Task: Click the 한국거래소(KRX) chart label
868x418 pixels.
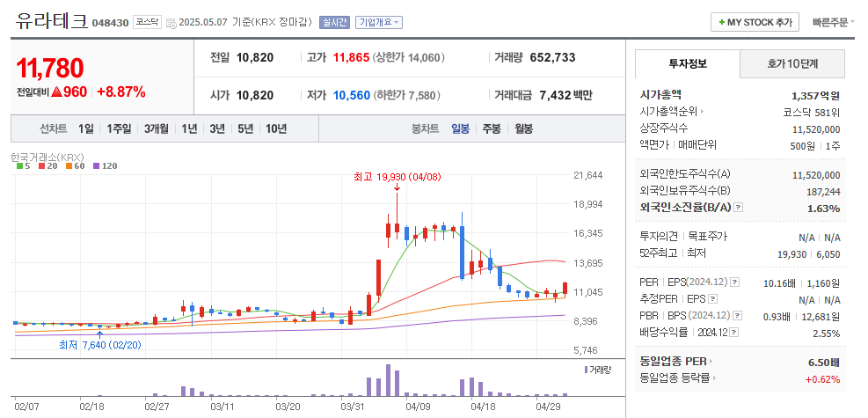Action: (47, 158)
